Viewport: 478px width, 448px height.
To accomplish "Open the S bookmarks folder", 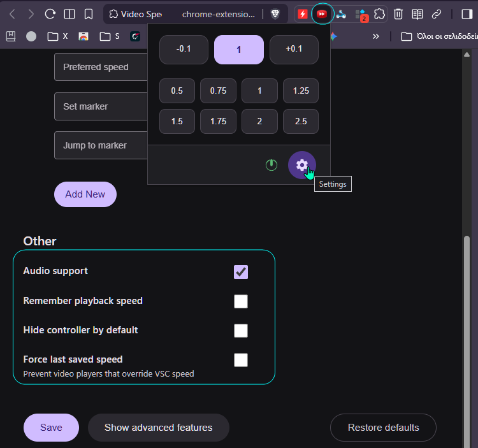I will (110, 36).
